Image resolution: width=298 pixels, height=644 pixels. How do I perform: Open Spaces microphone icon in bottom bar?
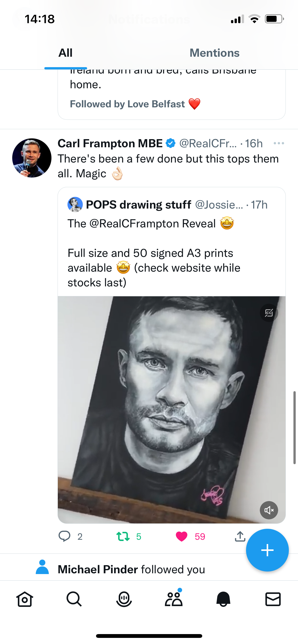[124, 599]
